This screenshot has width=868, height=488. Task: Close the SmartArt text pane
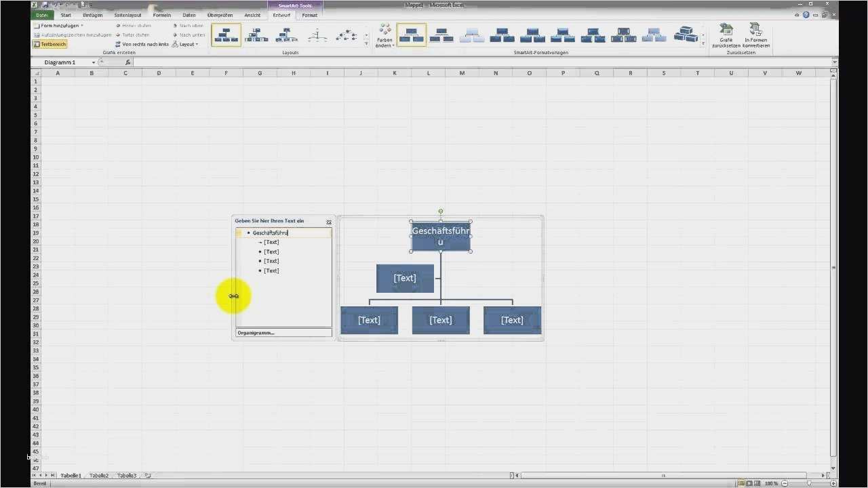329,222
